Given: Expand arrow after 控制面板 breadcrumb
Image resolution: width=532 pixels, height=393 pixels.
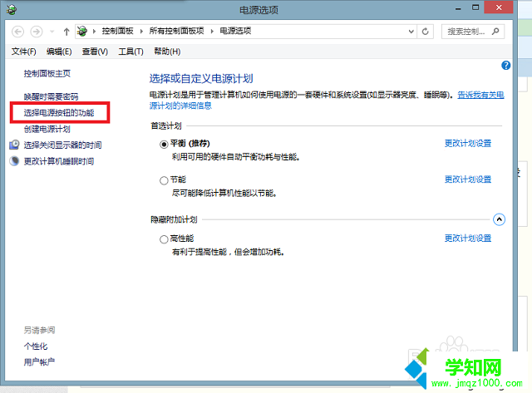Looking at the screenshot, I should tap(141, 32).
